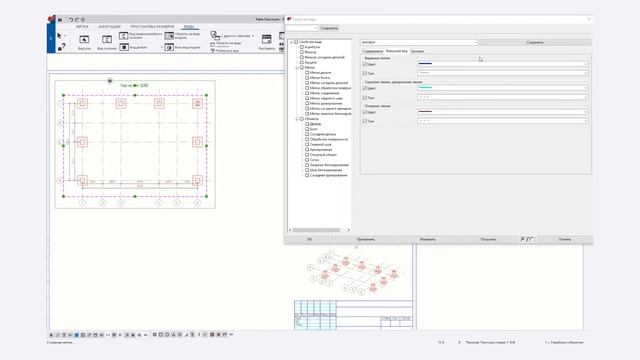Open the ВИДЫ ribbon tab
Image resolution: width=640 pixels, height=360 pixels.
(x=189, y=27)
